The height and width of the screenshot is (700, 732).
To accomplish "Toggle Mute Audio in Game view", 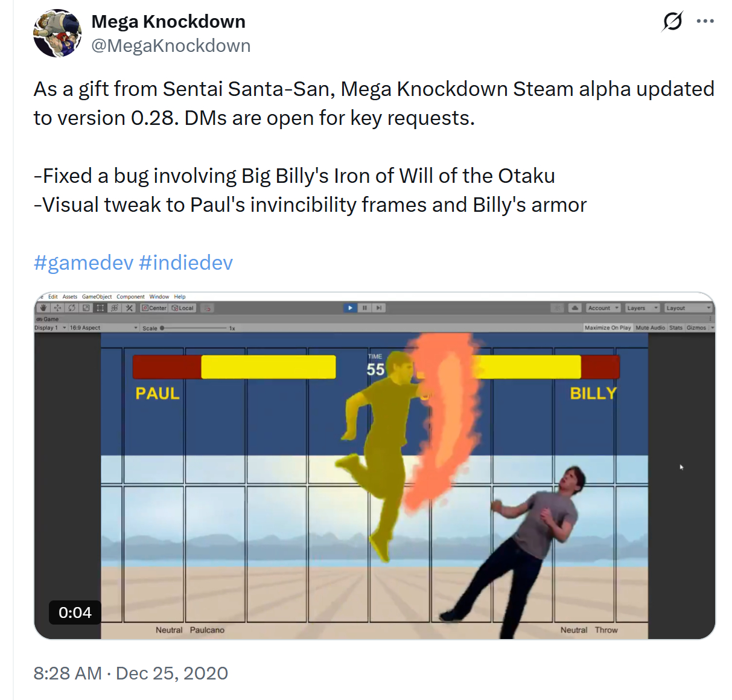I will click(x=650, y=328).
